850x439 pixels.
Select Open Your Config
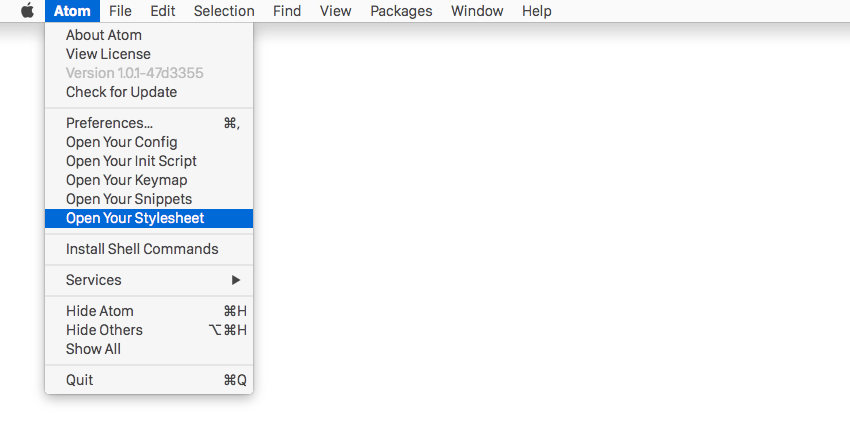(149, 142)
